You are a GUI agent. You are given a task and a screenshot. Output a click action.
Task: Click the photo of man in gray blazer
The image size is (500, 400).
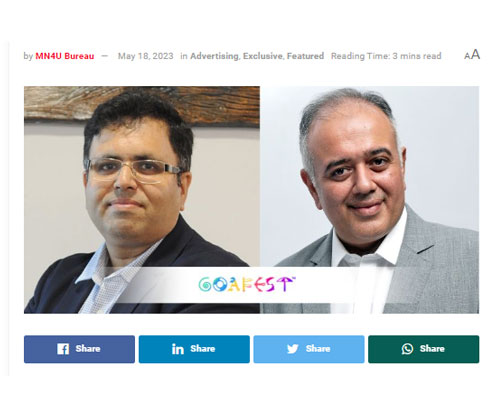click(370, 200)
